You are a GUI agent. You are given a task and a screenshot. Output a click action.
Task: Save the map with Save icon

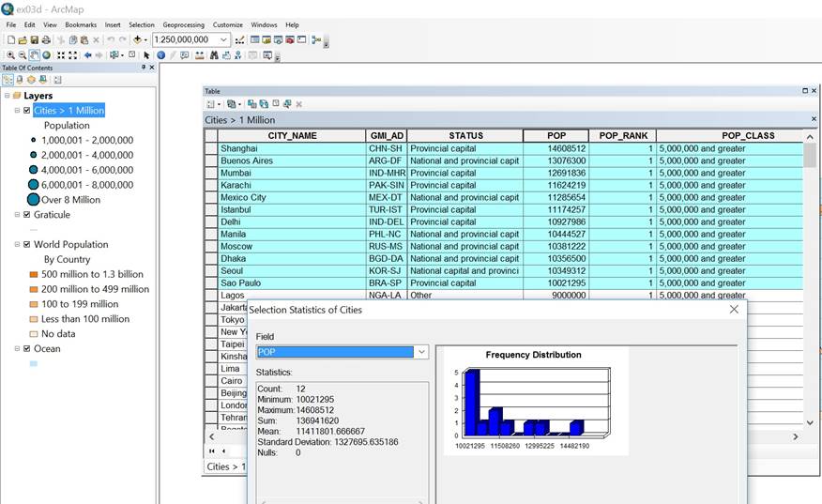click(34, 39)
